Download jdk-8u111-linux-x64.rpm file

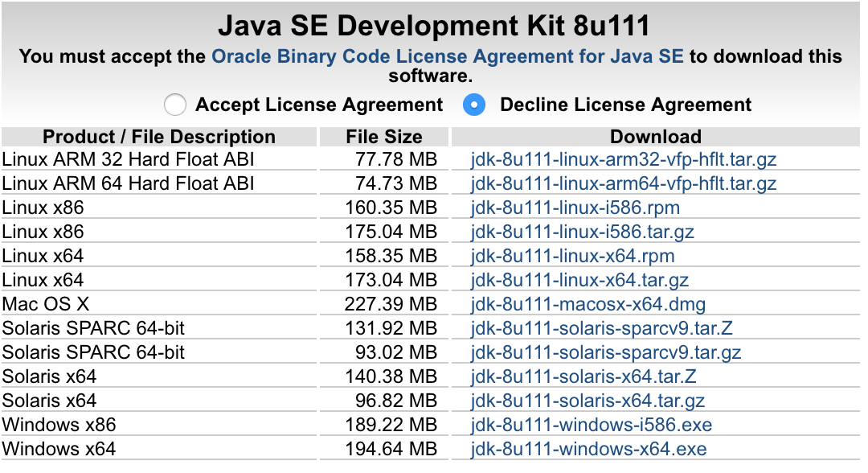pyautogui.click(x=573, y=257)
